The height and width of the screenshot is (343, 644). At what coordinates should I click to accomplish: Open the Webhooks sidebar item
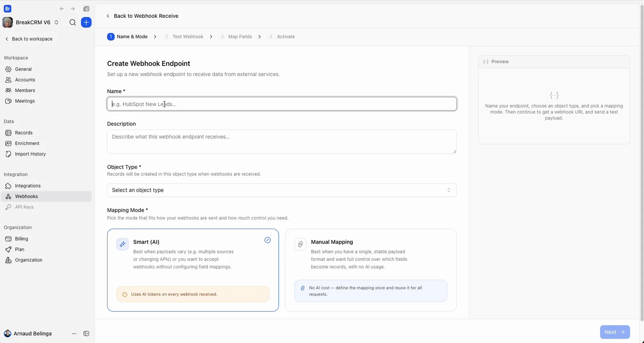coord(46,196)
